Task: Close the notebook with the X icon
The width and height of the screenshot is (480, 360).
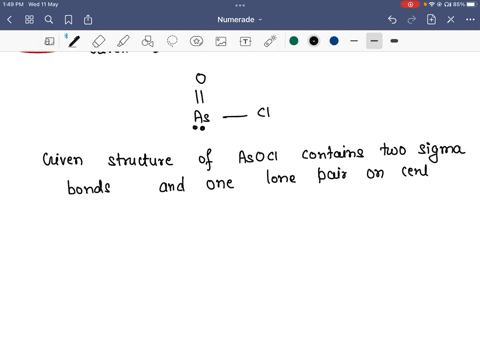Action: (x=451, y=20)
